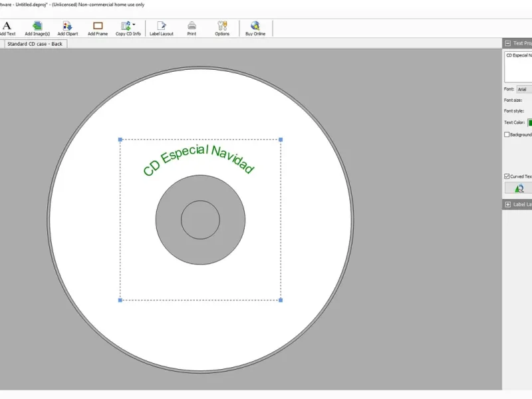This screenshot has height=399, width=532.
Task: Click the curved text rotate button
Action: click(x=519, y=188)
